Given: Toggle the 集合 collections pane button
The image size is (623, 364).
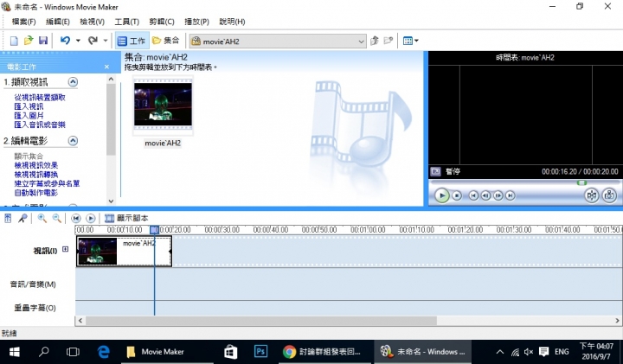Looking at the screenshot, I should [166, 41].
